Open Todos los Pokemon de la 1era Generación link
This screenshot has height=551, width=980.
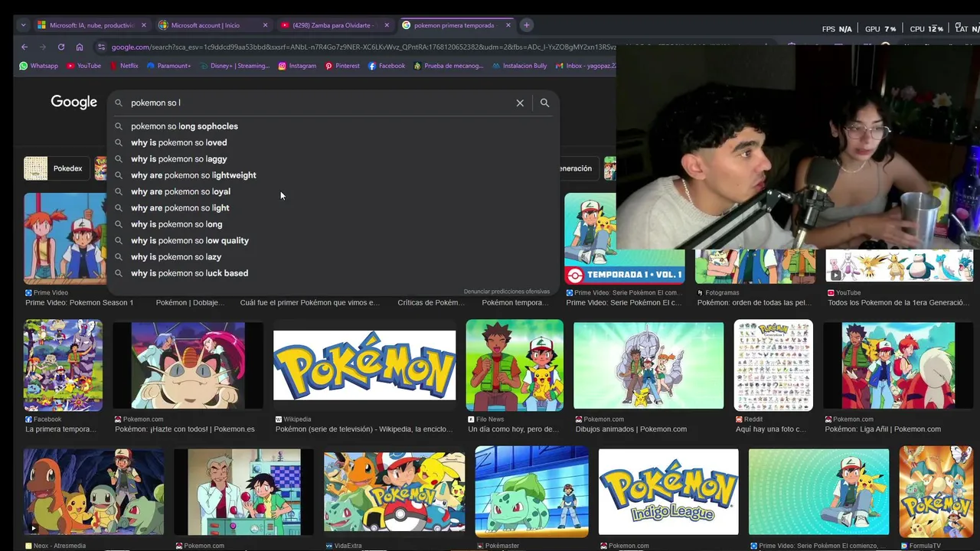coord(898,302)
